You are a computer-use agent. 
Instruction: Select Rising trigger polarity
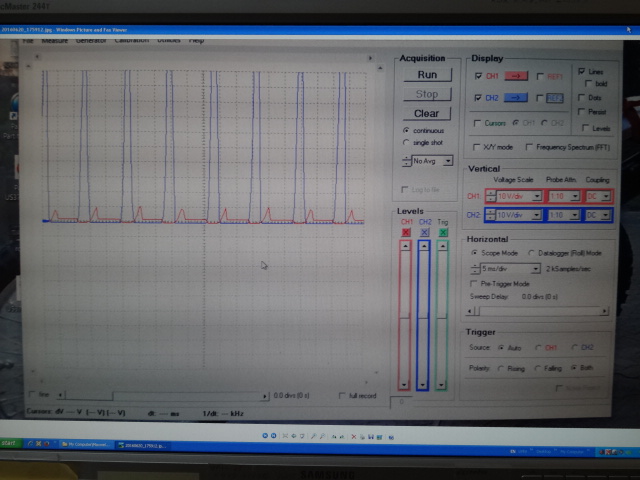click(501, 368)
